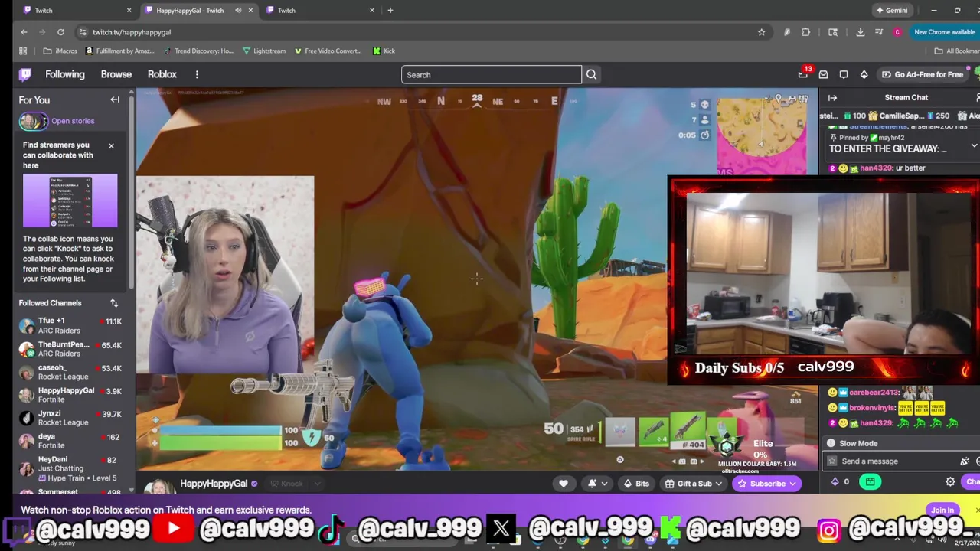The image size is (980, 551).
Task: Switch to third Twitch browser tab
Action: pyautogui.click(x=318, y=10)
